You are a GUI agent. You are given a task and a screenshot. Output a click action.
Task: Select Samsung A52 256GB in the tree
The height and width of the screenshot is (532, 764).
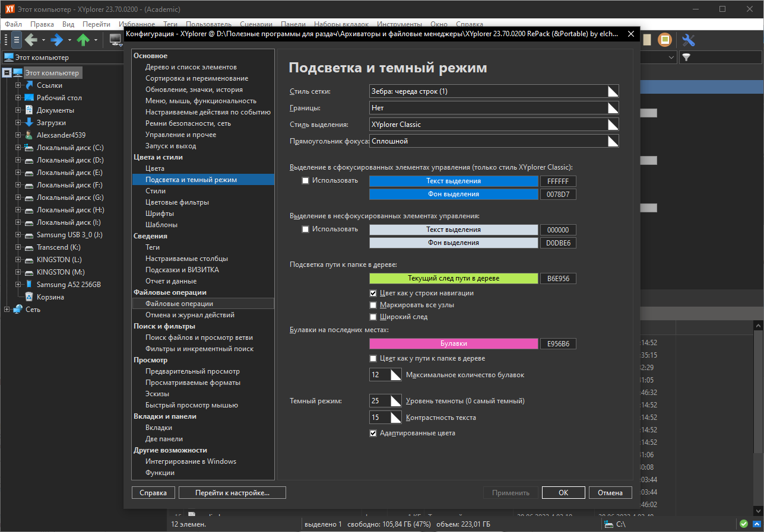pos(69,285)
